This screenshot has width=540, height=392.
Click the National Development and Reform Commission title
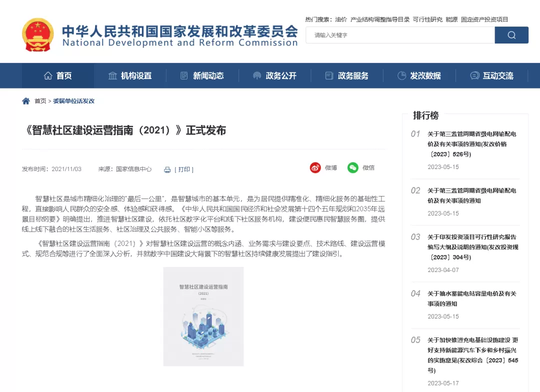tap(180, 42)
